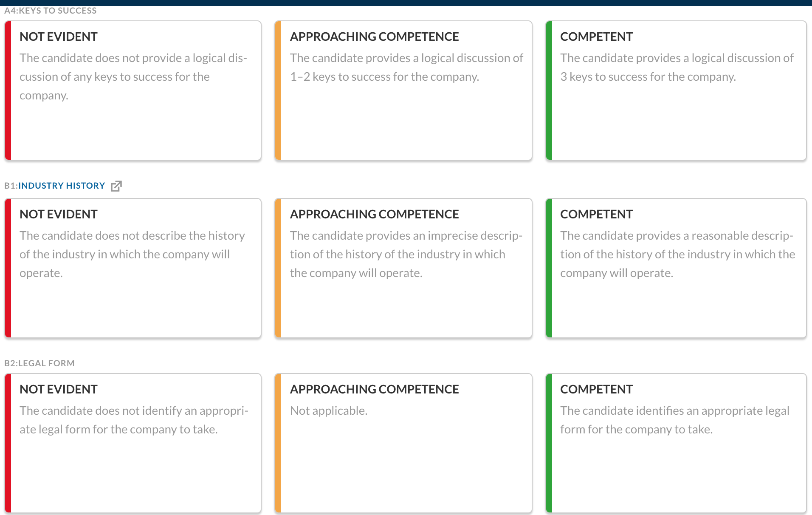Choose Competent card for Legal Form
Screen dimensions: 812x515
(676, 443)
